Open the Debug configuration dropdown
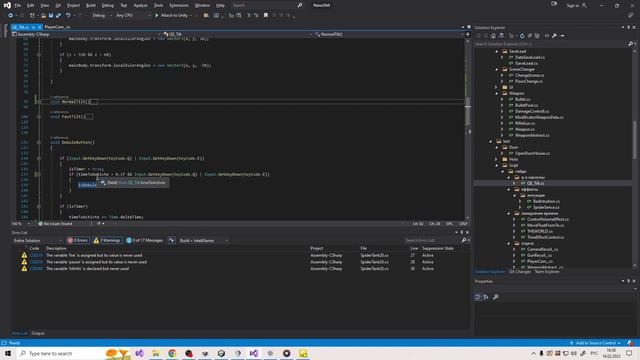Image resolution: width=640 pixels, height=360 pixels. click(x=102, y=15)
